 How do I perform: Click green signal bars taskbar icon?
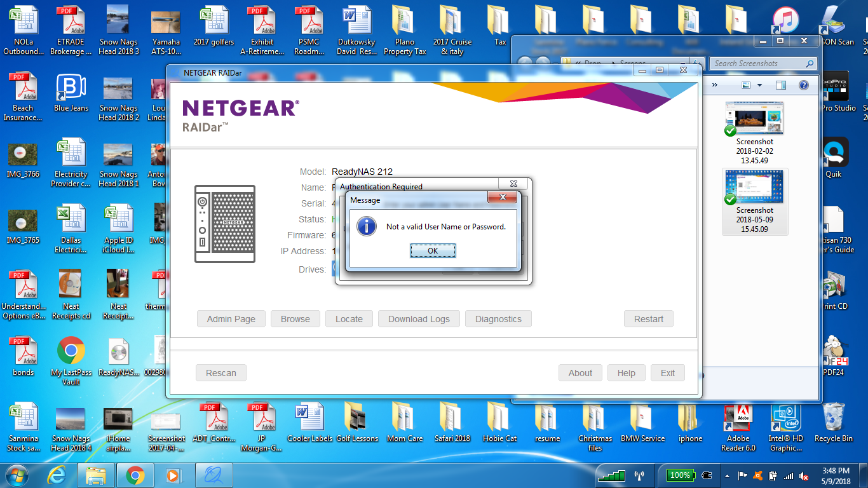[611, 475]
